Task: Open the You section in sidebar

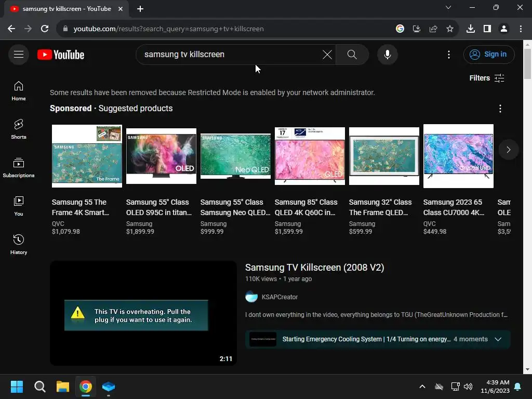Action: coord(19,206)
